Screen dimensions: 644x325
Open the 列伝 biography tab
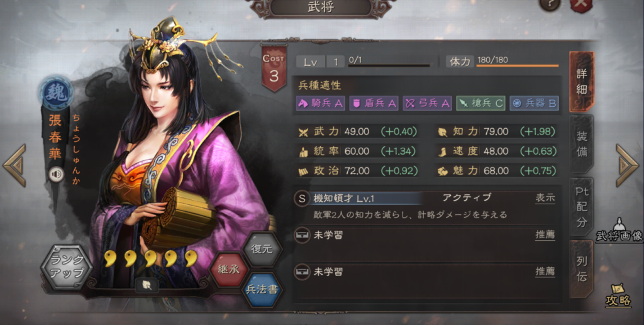click(582, 269)
